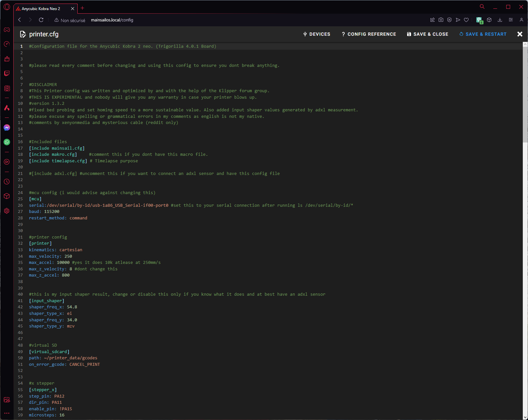528x420 pixels.
Task: Open the sidebar three-dots menu
Action: pyautogui.click(x=7, y=413)
